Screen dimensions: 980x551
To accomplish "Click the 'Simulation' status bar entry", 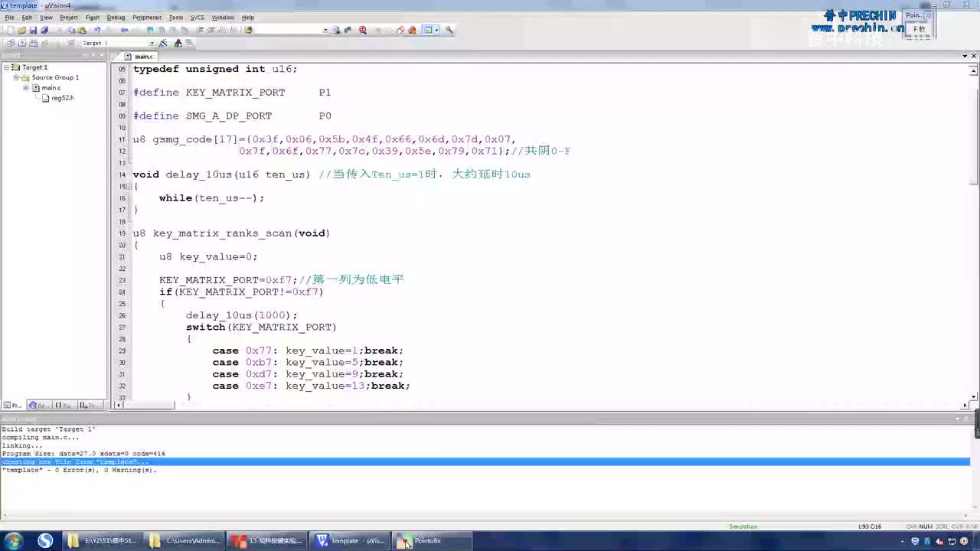I will point(743,527).
